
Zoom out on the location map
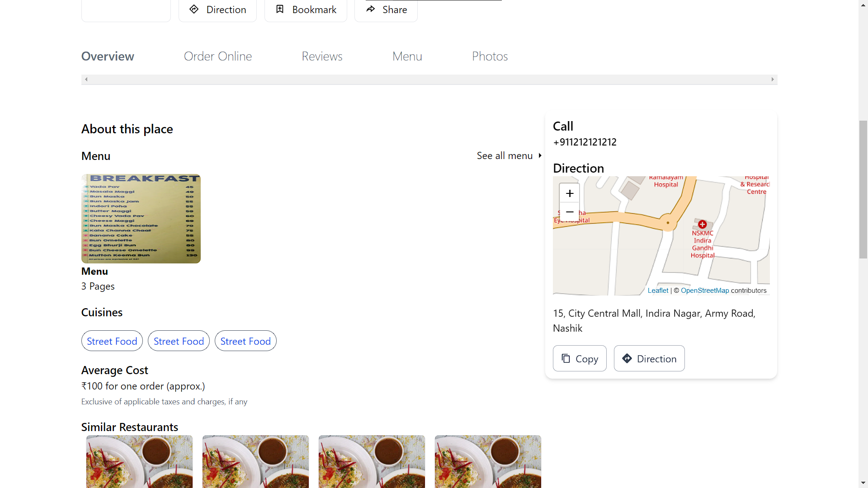[569, 212]
